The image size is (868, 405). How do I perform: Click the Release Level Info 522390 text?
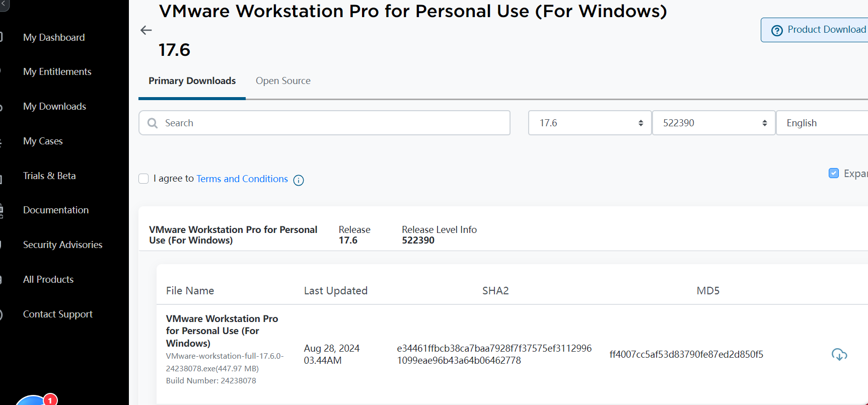click(x=439, y=234)
